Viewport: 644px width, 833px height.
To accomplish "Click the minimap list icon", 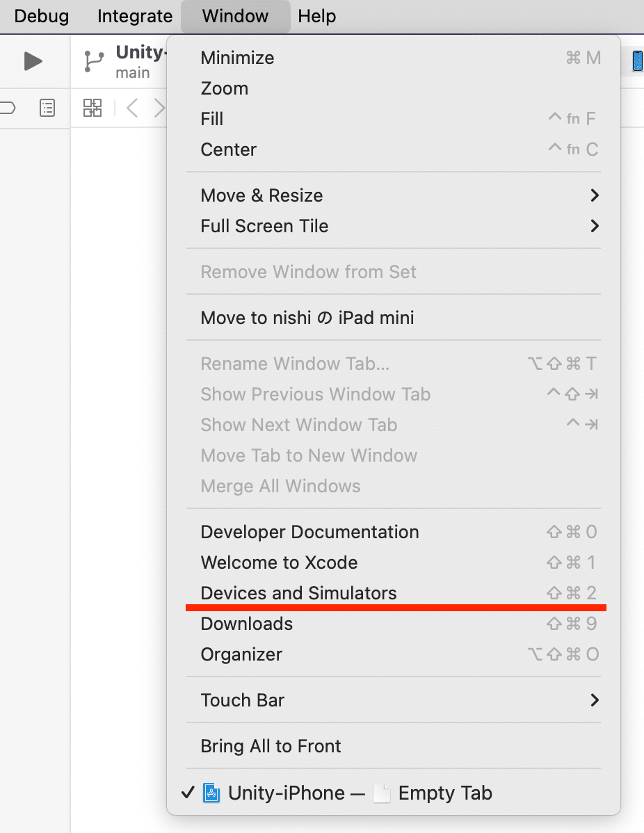I will pyautogui.click(x=47, y=108).
